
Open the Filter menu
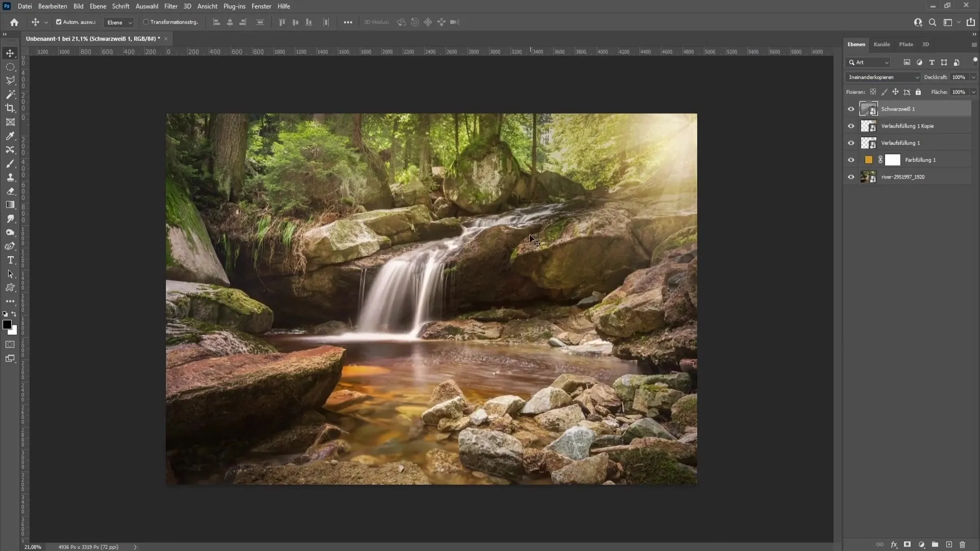coord(170,6)
